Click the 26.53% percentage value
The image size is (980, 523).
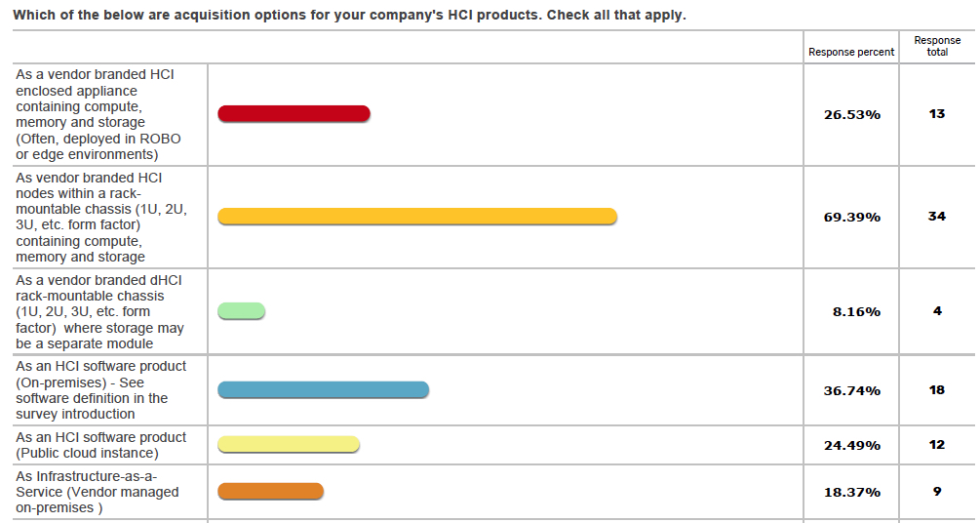[852, 114]
